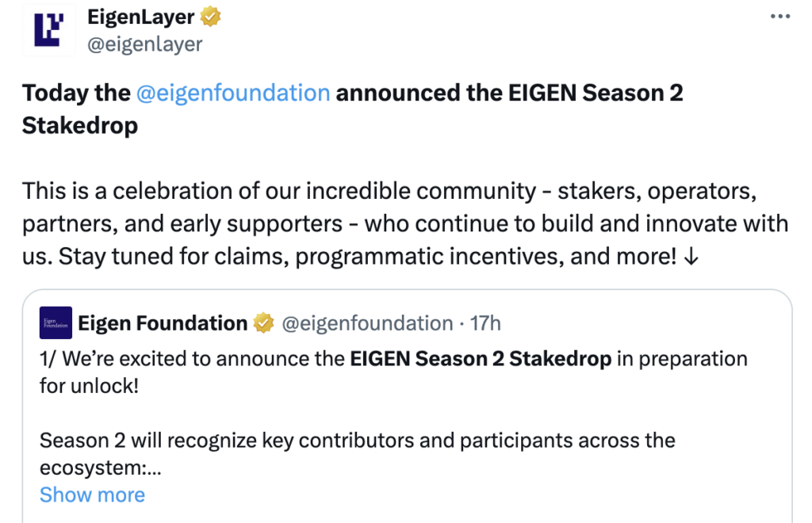Viewport: 812px width, 523px height.
Task: Click 'ecosystem:…' truncated text above Show more
Action: (101, 468)
